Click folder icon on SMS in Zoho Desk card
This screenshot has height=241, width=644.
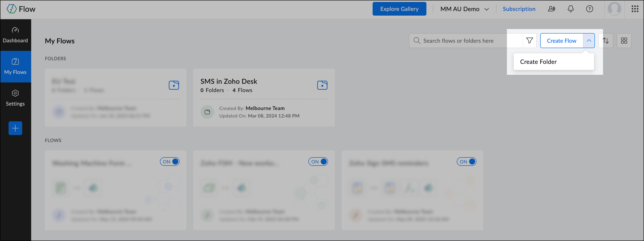tap(322, 85)
